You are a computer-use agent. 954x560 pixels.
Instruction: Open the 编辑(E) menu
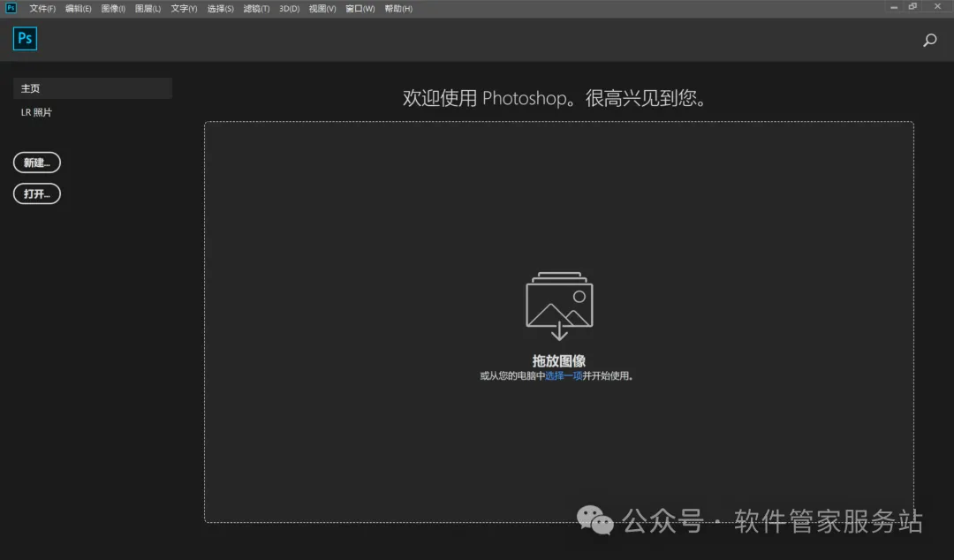click(79, 9)
